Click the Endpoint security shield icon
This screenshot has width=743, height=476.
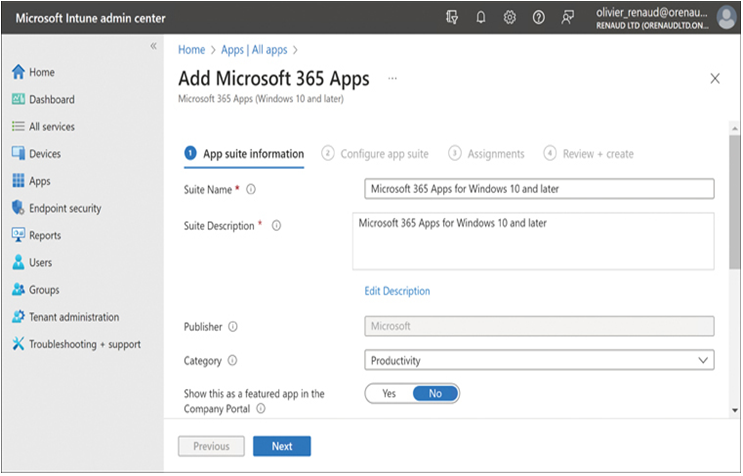click(x=18, y=207)
